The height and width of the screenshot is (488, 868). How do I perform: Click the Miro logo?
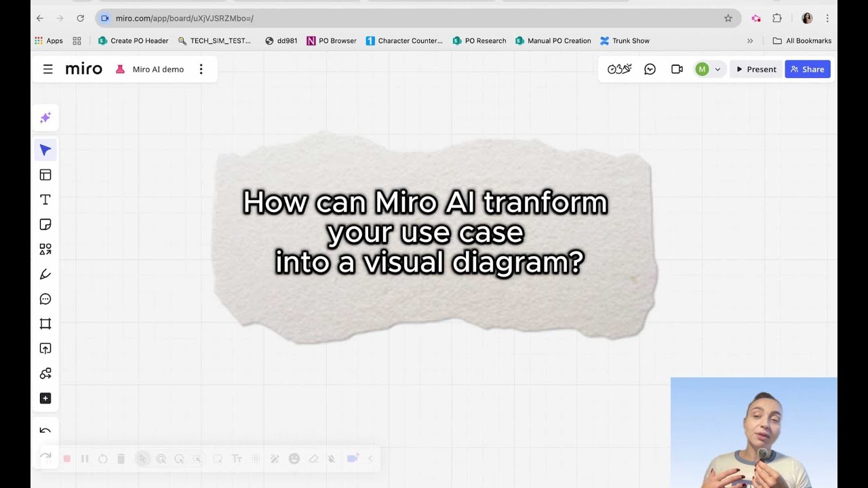pyautogui.click(x=84, y=69)
